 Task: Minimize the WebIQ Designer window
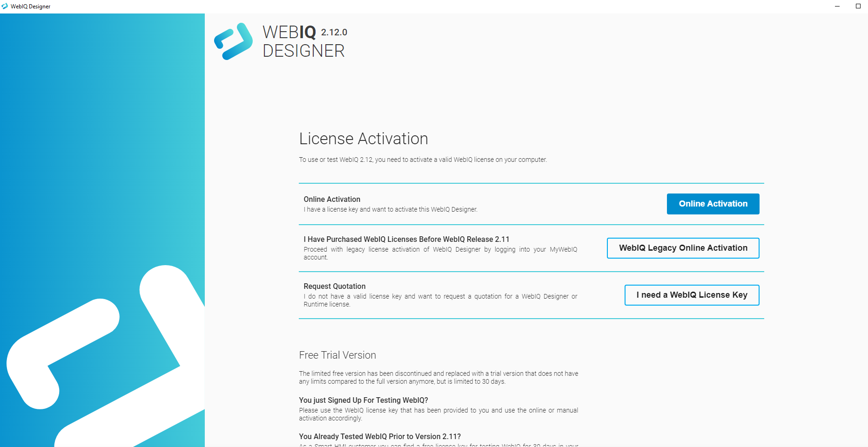coord(837,6)
